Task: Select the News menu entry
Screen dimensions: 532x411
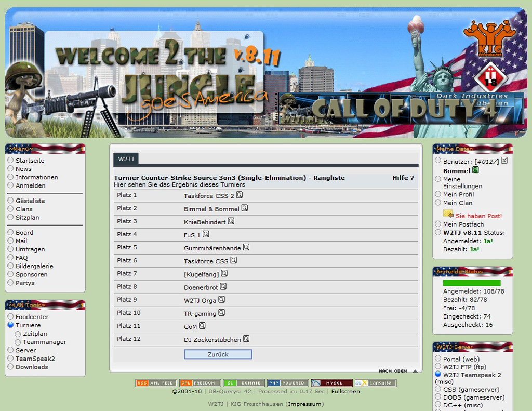Action: pyautogui.click(x=23, y=169)
